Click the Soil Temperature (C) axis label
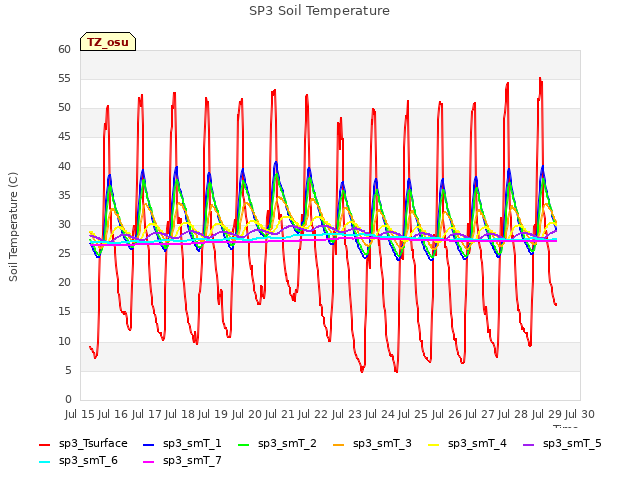Image resolution: width=640 pixels, height=480 pixels. click(13, 227)
